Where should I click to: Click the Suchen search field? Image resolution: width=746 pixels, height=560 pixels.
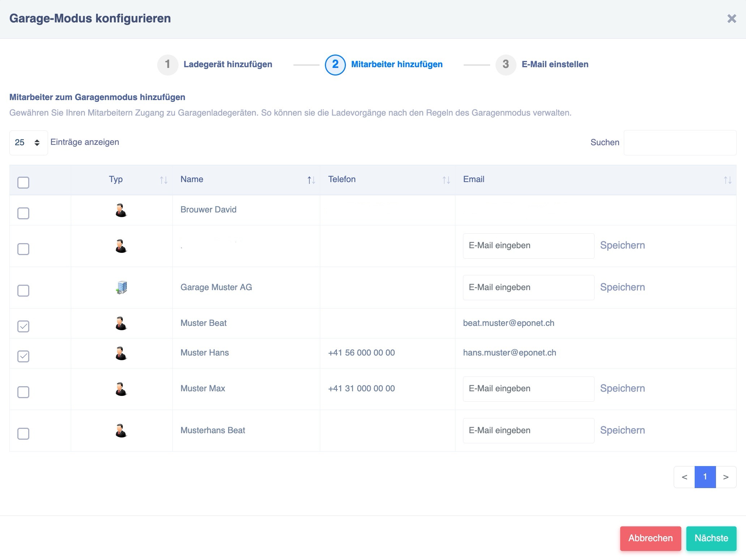coord(679,143)
